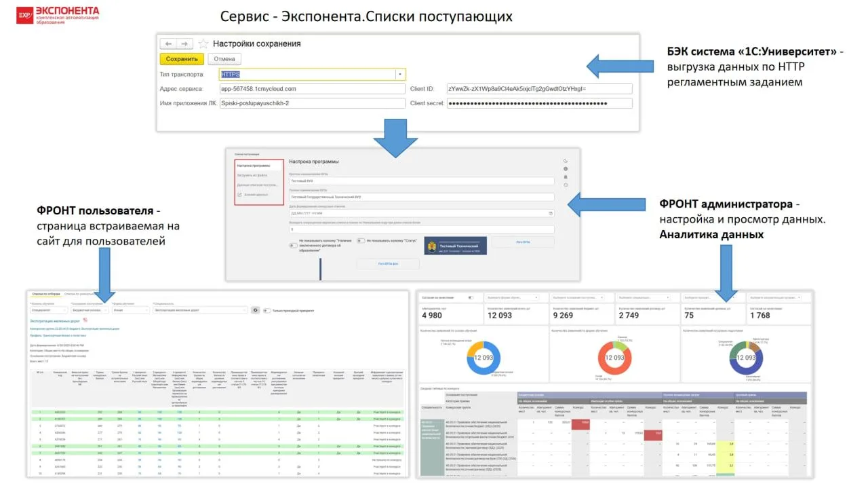Viewport: 868px width, 488px height.
Task: Select Настройка программы in admin sidebar
Action: (258, 166)
